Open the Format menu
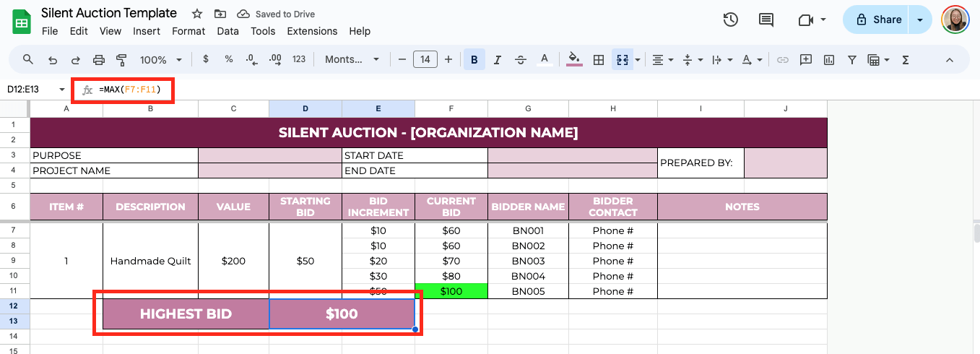The width and height of the screenshot is (980, 354). tap(188, 31)
